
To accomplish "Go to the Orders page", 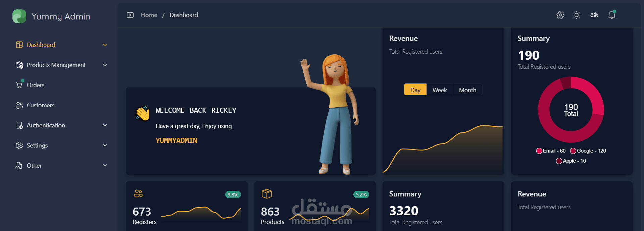I will pos(62,85).
